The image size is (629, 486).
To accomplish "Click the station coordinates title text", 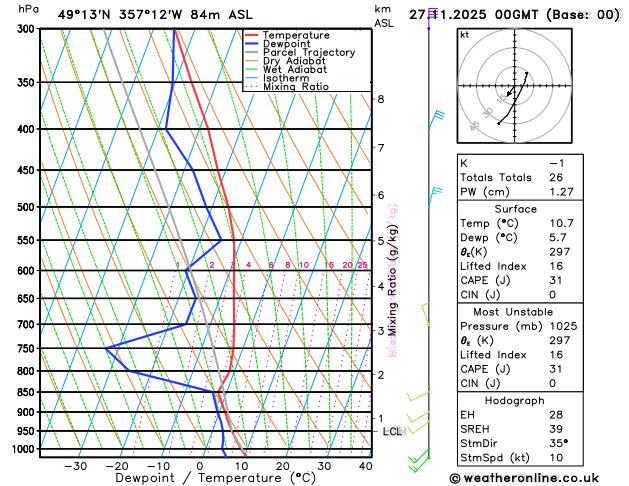I will point(155,15).
